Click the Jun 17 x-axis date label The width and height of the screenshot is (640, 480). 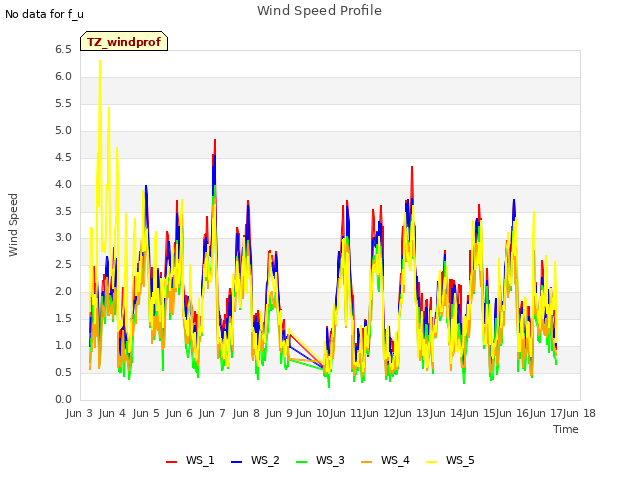(x=546, y=413)
